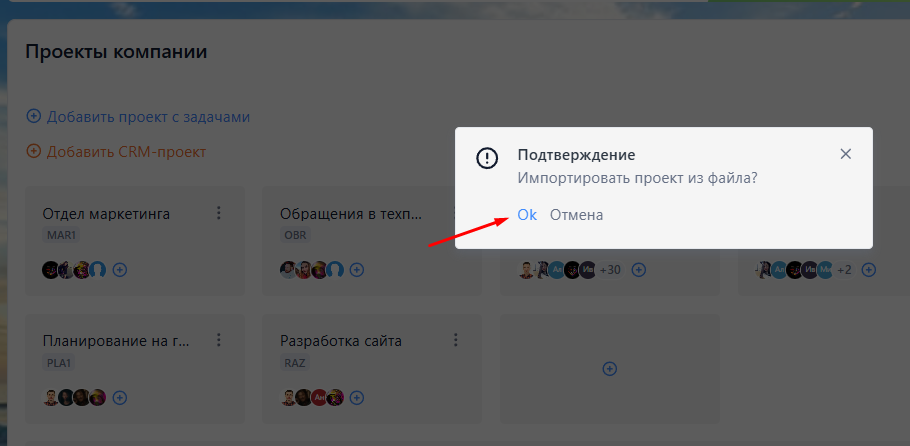Add member to Разработка сайта project

357,397
